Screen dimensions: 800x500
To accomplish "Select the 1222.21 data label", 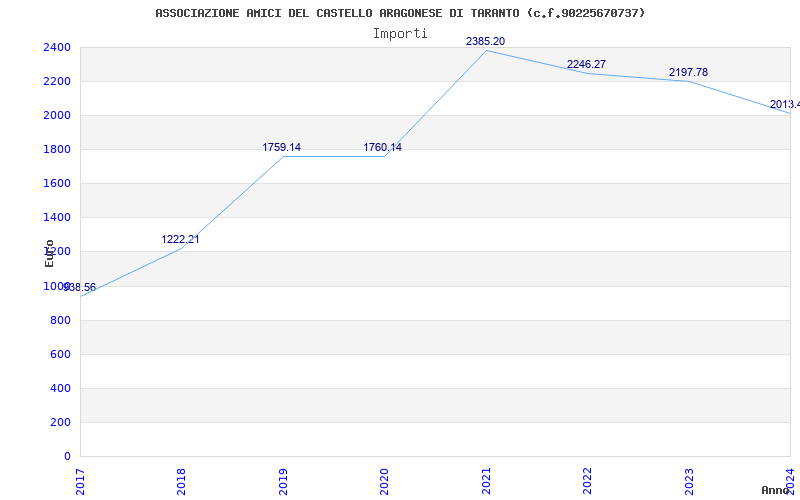I will (x=180, y=239).
